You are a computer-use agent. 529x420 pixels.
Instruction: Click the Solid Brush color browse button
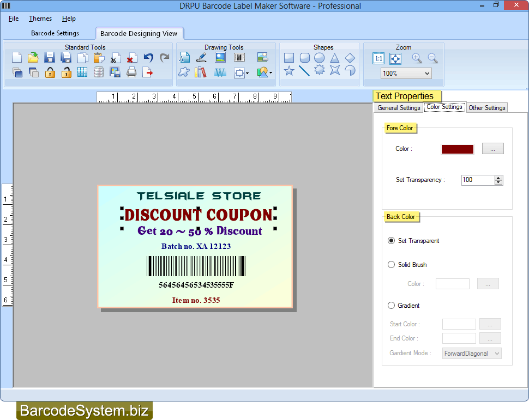click(x=488, y=284)
